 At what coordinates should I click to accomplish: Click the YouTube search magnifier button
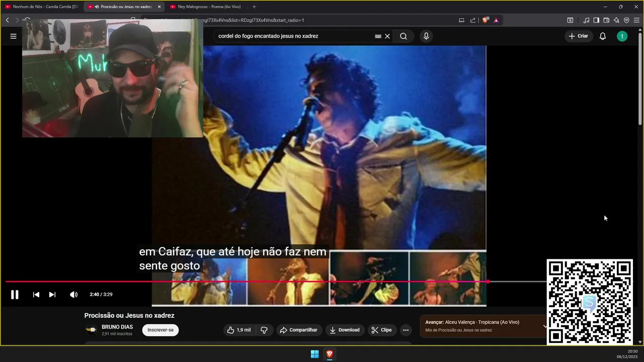pos(404,36)
